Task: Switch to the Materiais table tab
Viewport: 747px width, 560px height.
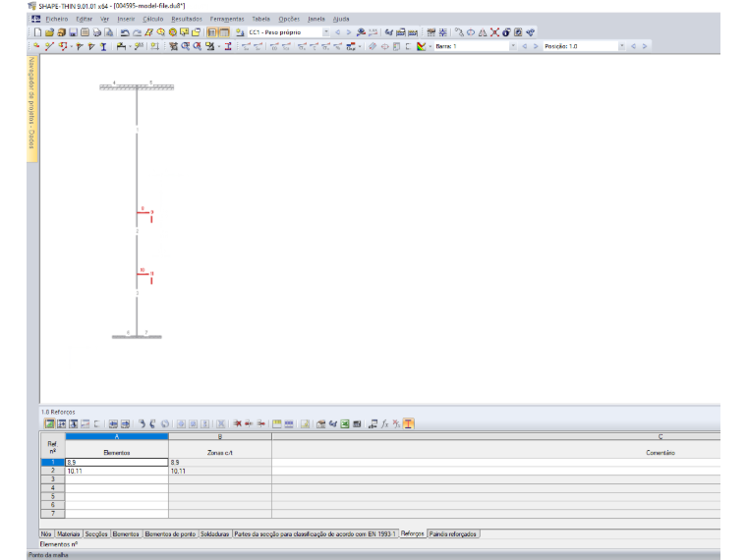Action: pyautogui.click(x=68, y=533)
